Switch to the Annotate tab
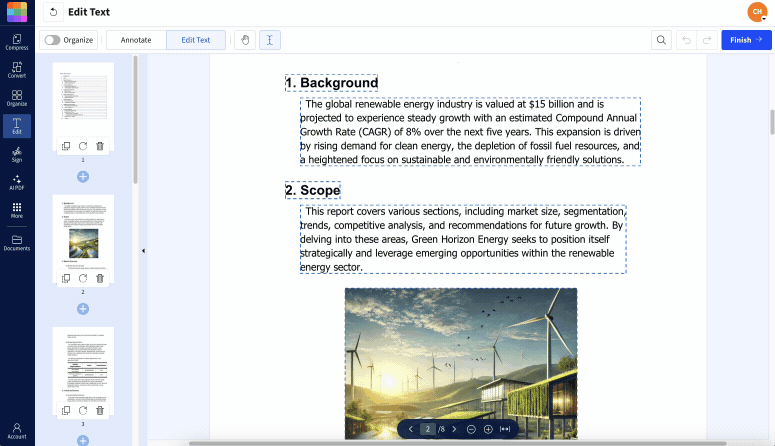The image size is (775, 446). click(136, 40)
